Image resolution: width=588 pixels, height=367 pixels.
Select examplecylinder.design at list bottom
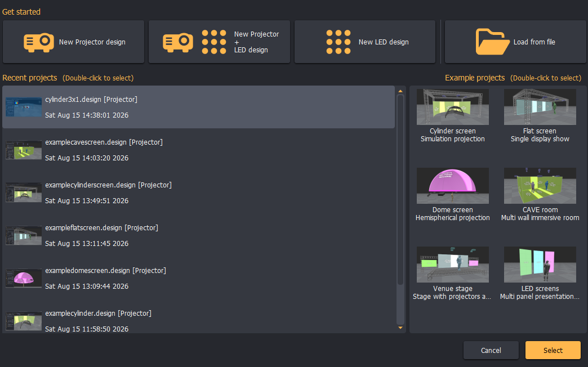pos(198,321)
